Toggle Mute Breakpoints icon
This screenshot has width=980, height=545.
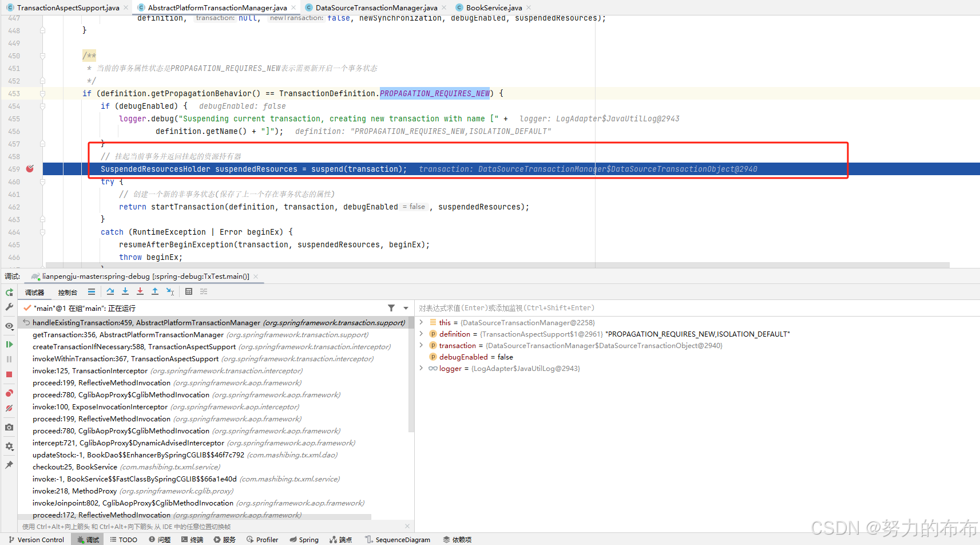click(9, 408)
